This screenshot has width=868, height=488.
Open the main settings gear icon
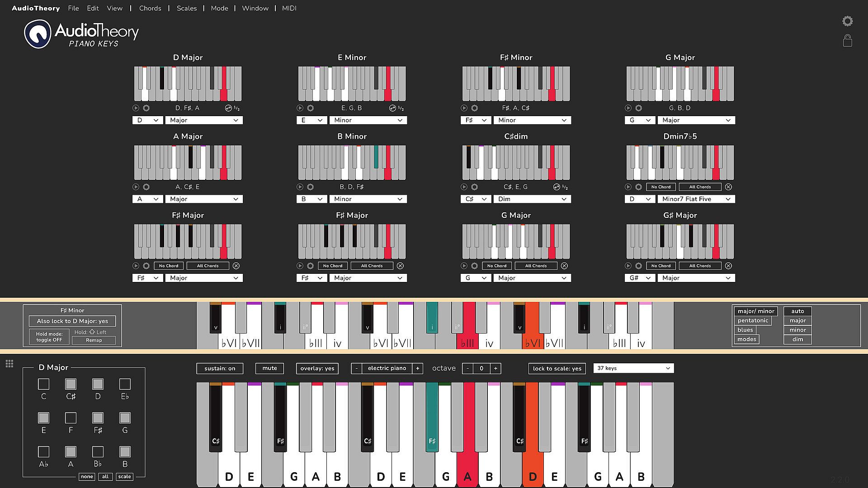point(847,21)
